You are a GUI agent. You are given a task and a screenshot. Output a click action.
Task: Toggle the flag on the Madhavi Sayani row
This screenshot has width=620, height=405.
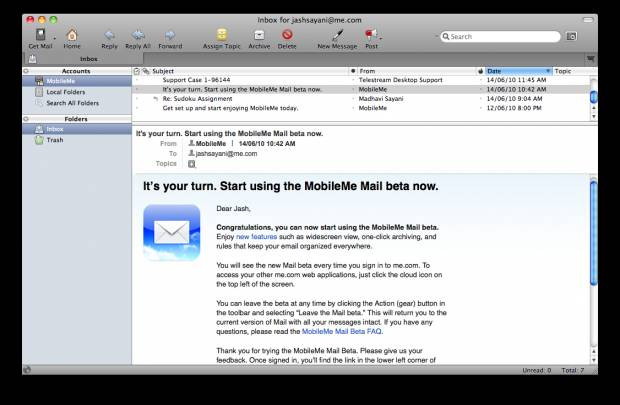click(480, 99)
